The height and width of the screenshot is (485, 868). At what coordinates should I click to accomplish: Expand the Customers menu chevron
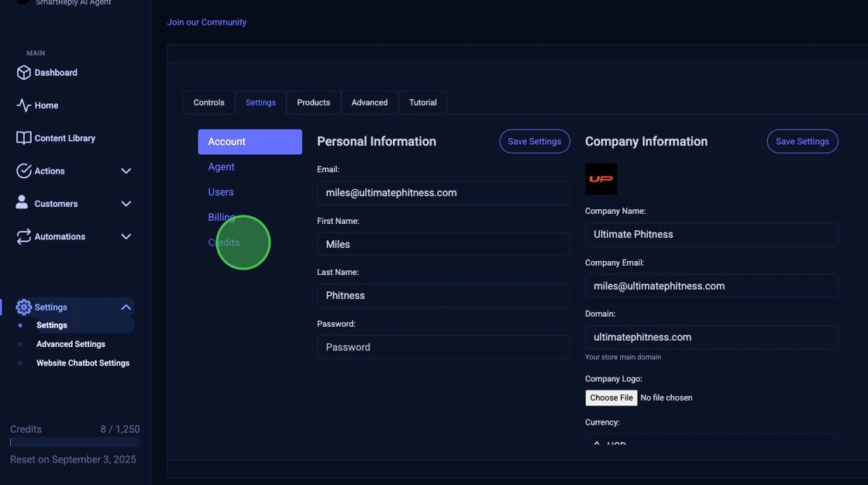126,204
